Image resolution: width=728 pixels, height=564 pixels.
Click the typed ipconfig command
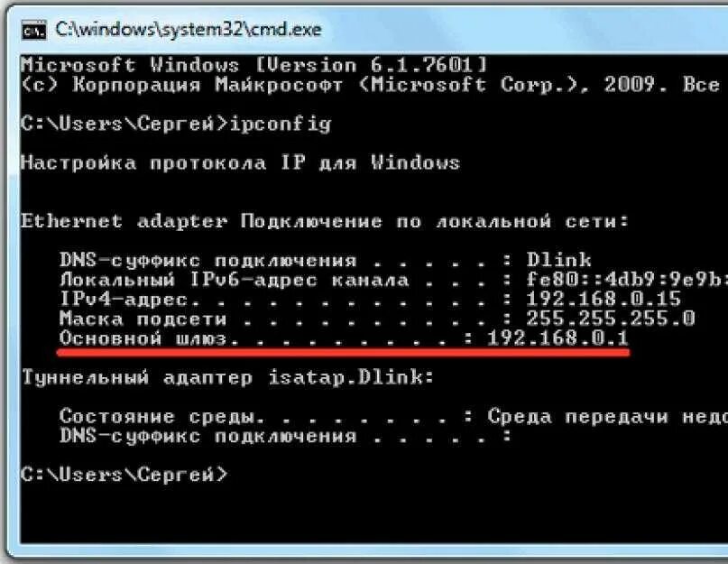(280, 124)
